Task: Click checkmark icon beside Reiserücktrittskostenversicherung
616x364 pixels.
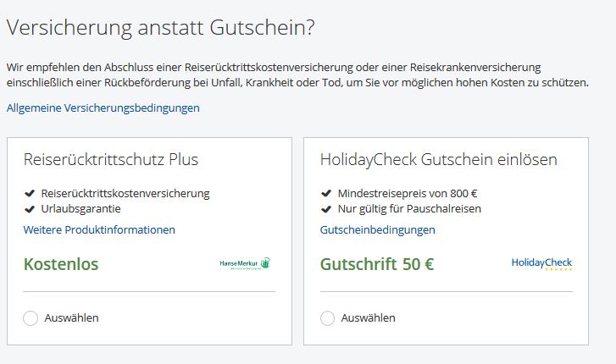Action: pos(30,194)
